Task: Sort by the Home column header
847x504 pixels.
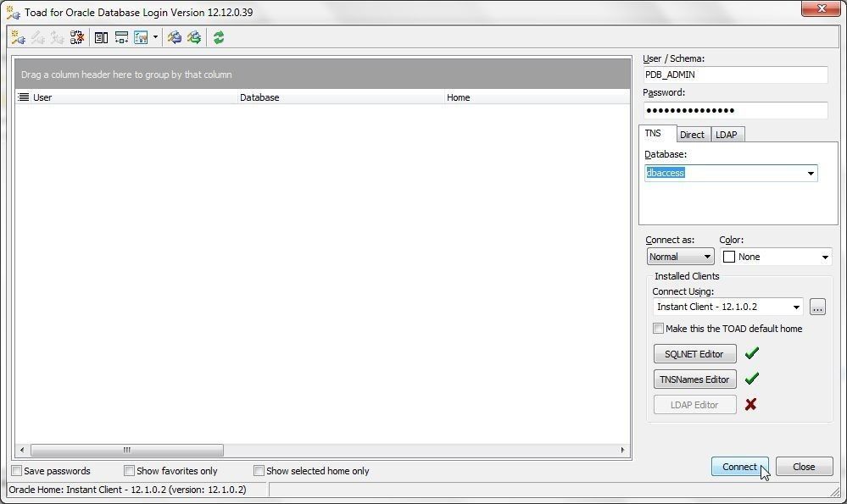Action: pos(537,97)
